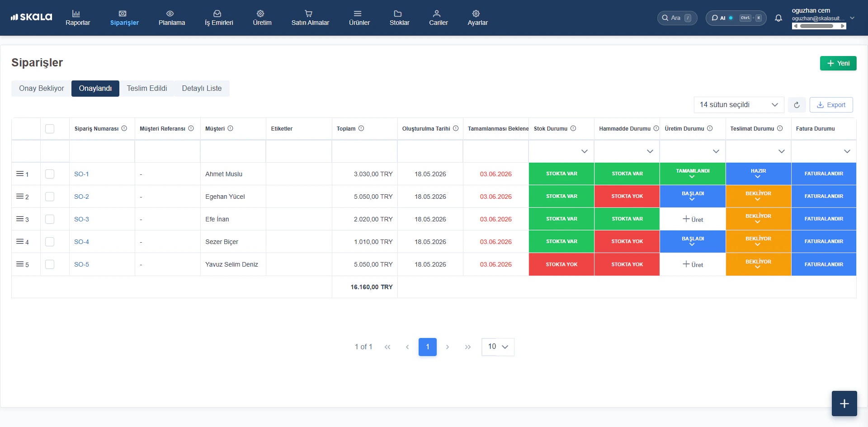Switch to Teslim Edildi tab
Viewport: 868px width, 427px height.
click(x=147, y=89)
